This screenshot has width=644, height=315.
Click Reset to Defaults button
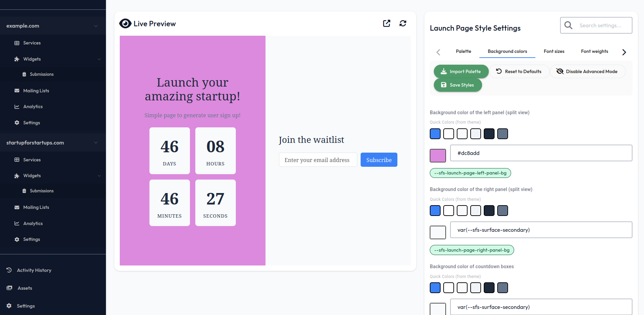pyautogui.click(x=519, y=71)
